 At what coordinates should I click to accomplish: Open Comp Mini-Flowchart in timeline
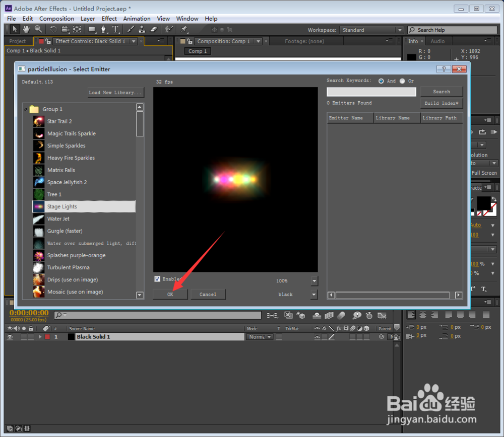272,316
